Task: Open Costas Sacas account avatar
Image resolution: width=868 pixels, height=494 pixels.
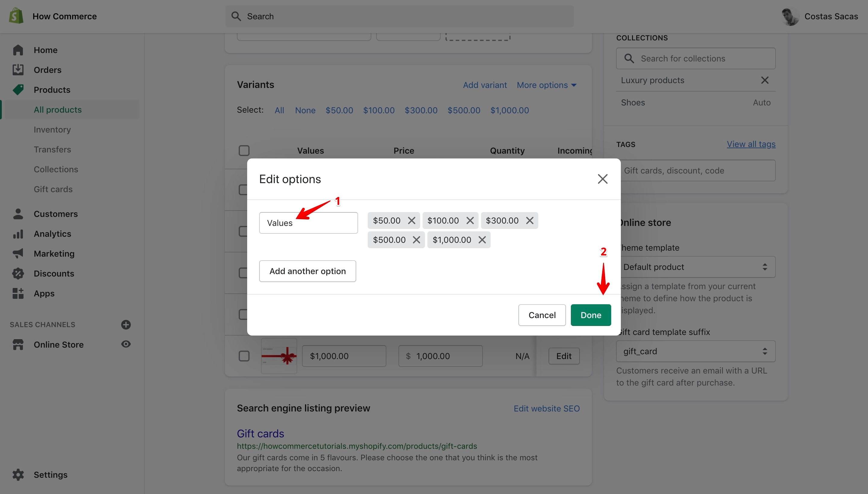Action: tap(790, 16)
